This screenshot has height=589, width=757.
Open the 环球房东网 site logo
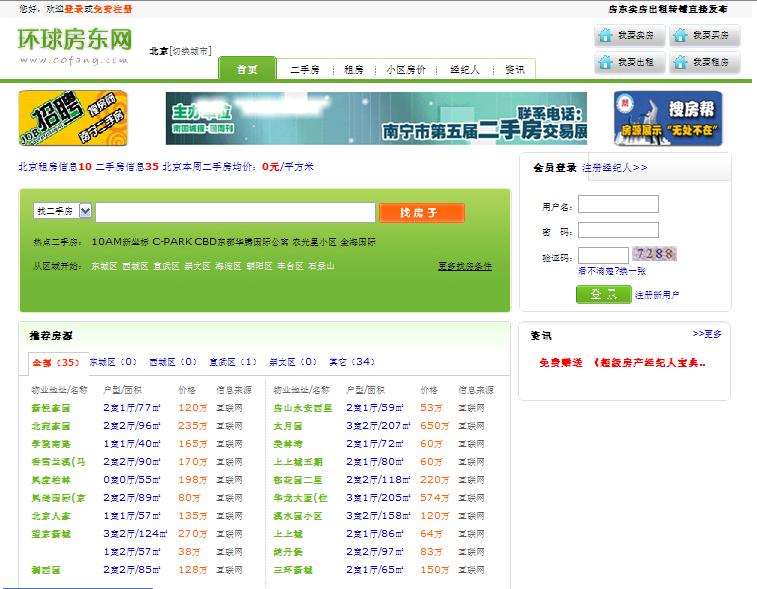point(74,45)
